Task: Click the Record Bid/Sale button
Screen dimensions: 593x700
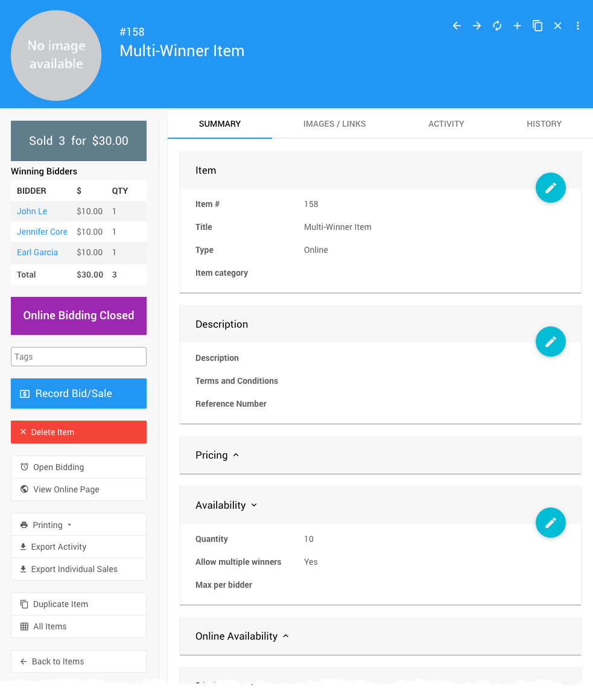Action: point(78,393)
